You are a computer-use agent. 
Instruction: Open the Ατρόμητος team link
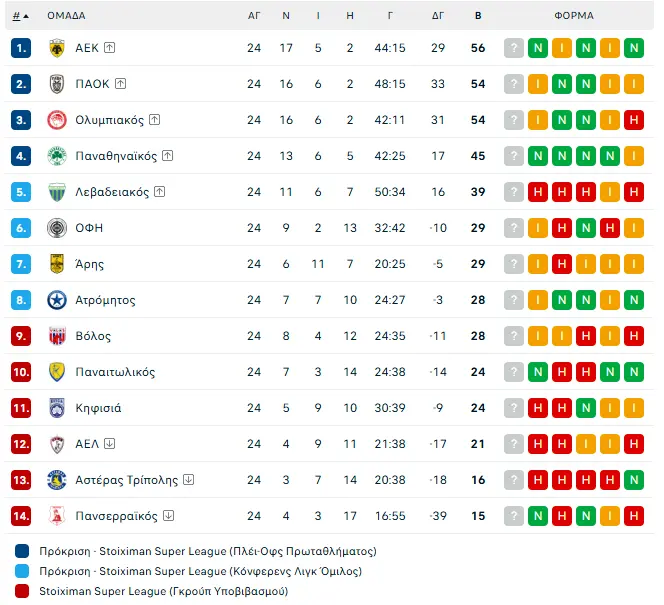coord(105,300)
